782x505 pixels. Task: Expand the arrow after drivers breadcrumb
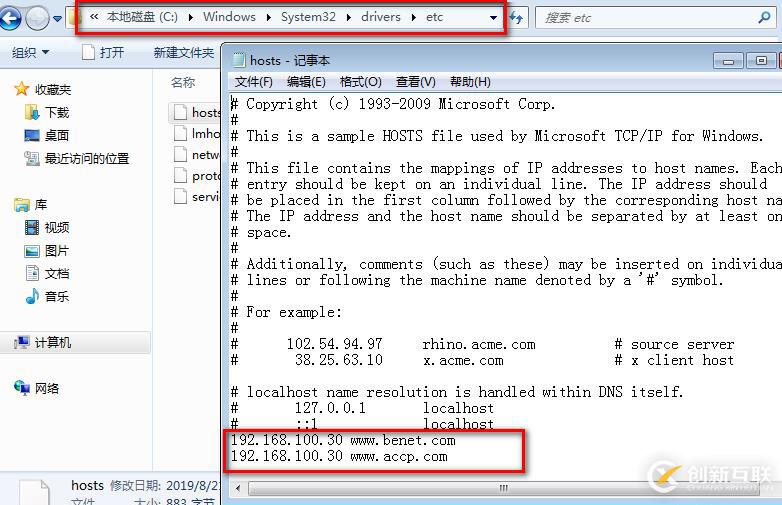[x=413, y=18]
